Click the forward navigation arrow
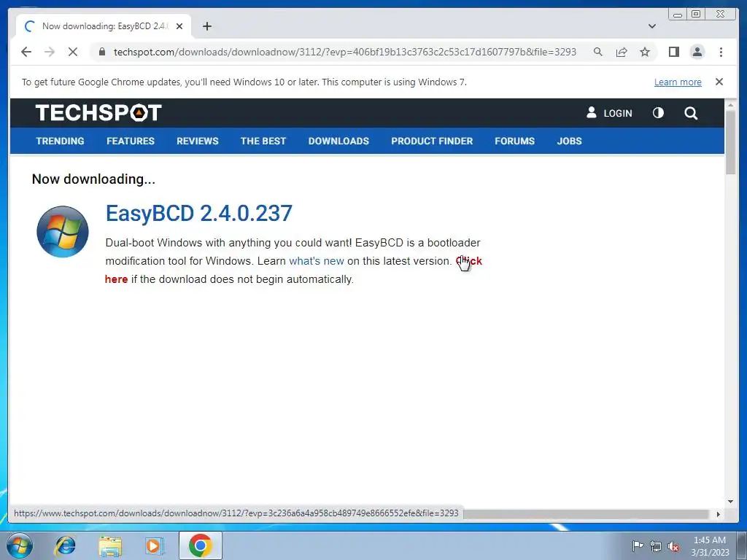The width and height of the screenshot is (747, 560). point(50,52)
